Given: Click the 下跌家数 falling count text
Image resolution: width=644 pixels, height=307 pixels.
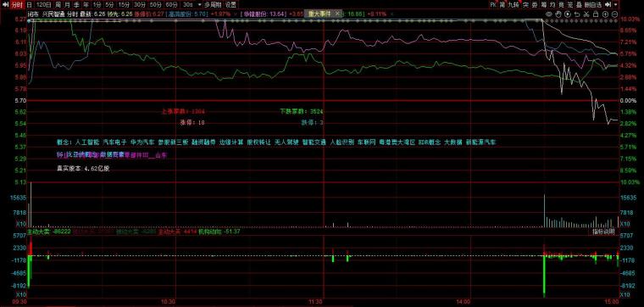Looking at the screenshot, I should (302, 111).
